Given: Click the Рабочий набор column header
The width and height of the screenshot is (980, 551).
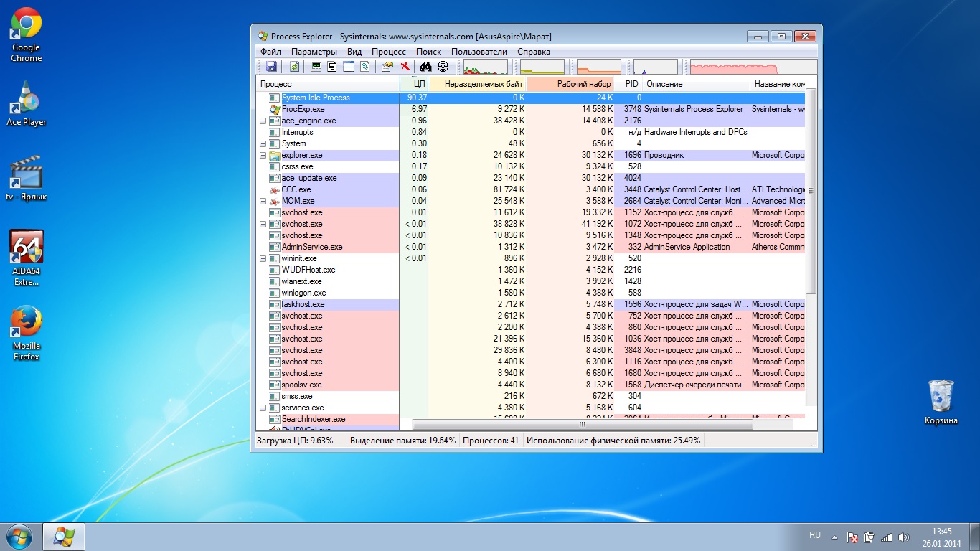Looking at the screenshot, I should [584, 84].
